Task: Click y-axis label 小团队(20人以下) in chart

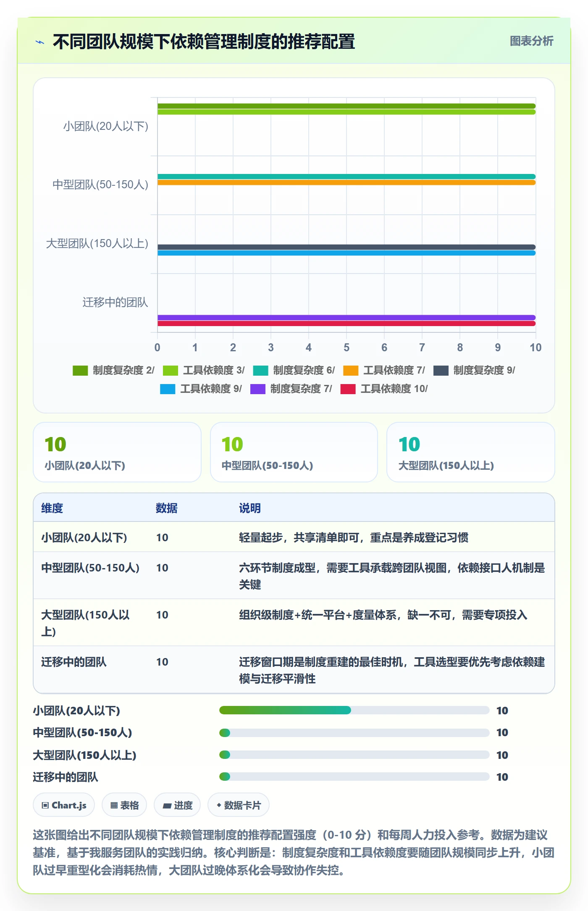Action: tap(106, 126)
